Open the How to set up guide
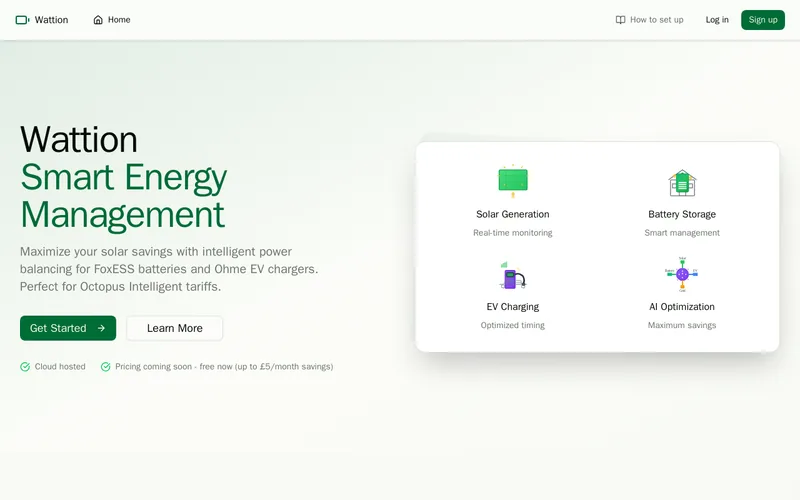 point(649,20)
